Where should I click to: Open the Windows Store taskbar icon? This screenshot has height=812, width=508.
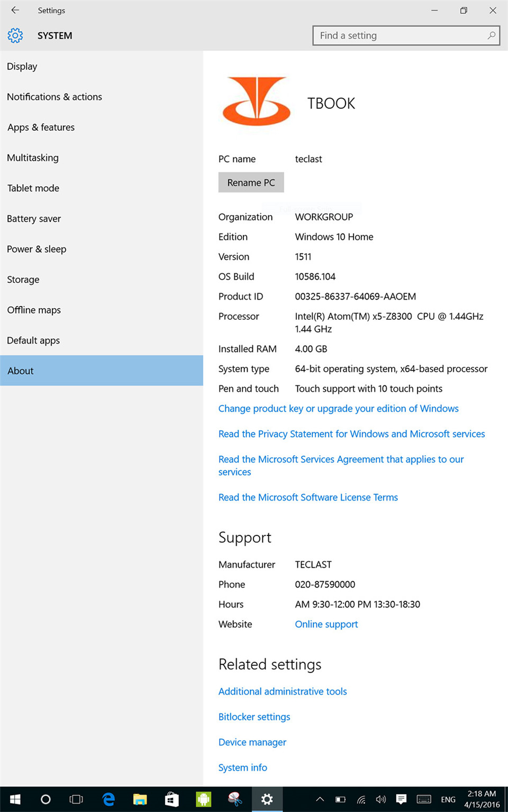click(171, 799)
